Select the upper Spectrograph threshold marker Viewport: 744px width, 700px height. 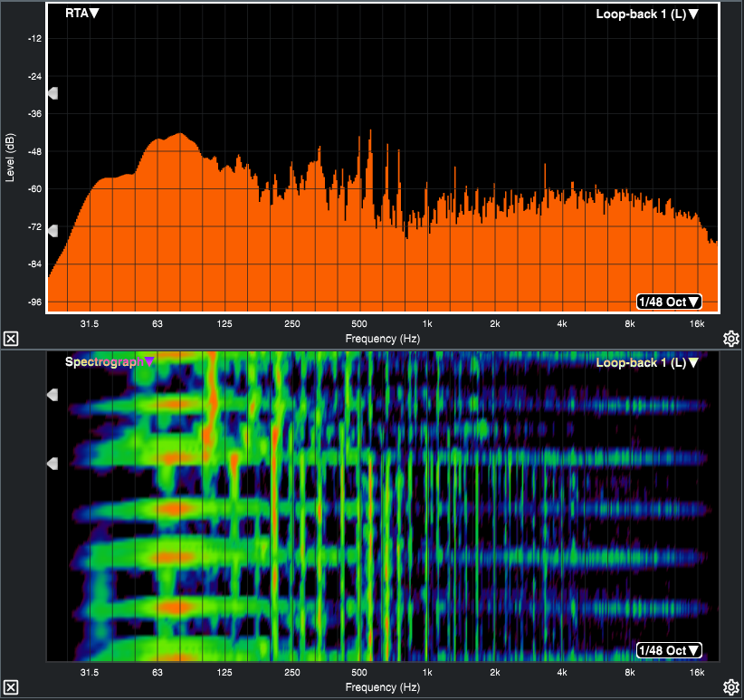tap(52, 395)
